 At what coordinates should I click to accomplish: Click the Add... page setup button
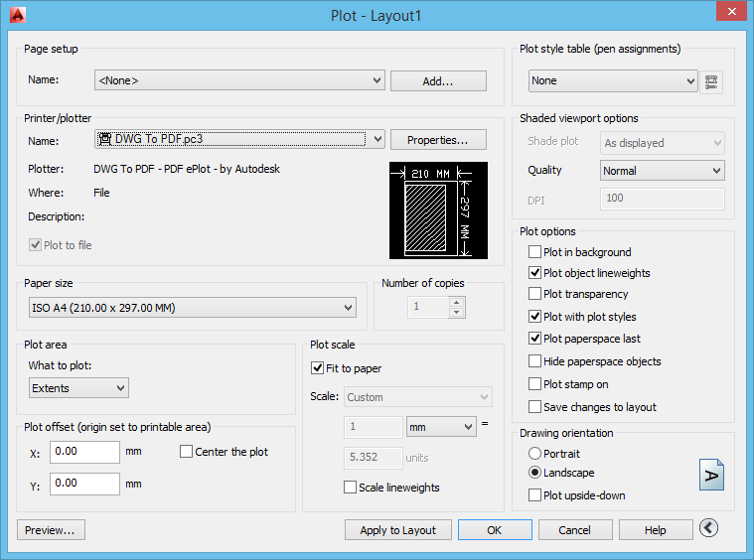(438, 81)
